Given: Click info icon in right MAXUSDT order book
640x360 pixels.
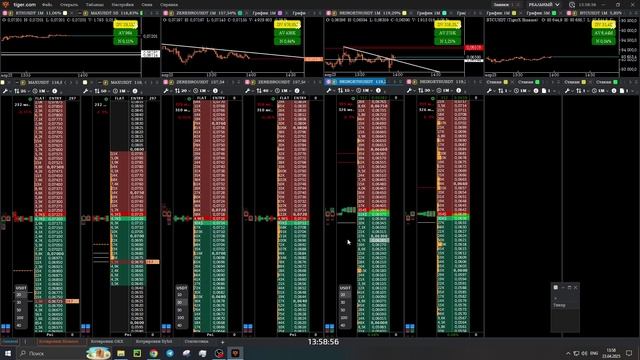Looking at the screenshot, I should pos(135,91).
